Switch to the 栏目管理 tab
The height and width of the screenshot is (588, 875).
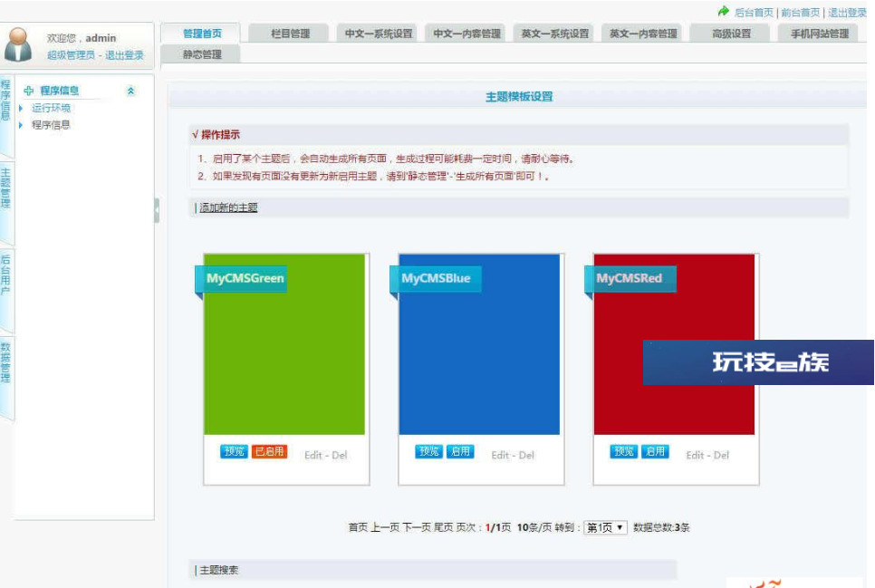click(x=290, y=34)
